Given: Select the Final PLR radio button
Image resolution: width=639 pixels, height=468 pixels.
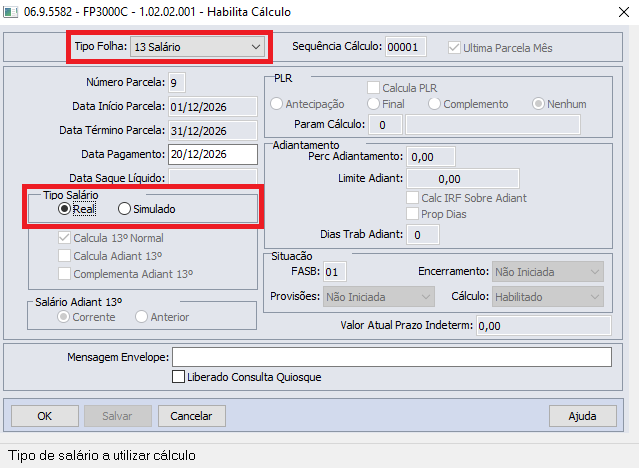Looking at the screenshot, I should [x=373, y=104].
